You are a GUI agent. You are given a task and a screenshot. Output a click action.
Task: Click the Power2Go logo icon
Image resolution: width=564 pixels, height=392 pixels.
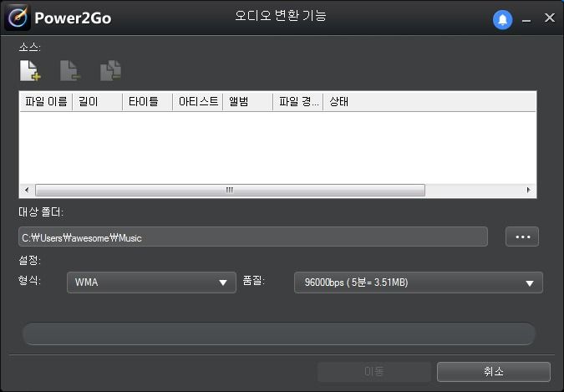coord(17,18)
